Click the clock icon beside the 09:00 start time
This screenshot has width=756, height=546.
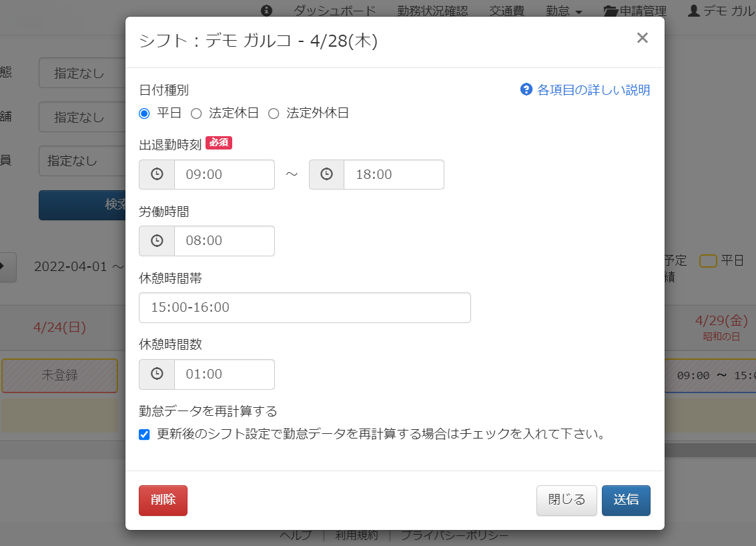(157, 175)
